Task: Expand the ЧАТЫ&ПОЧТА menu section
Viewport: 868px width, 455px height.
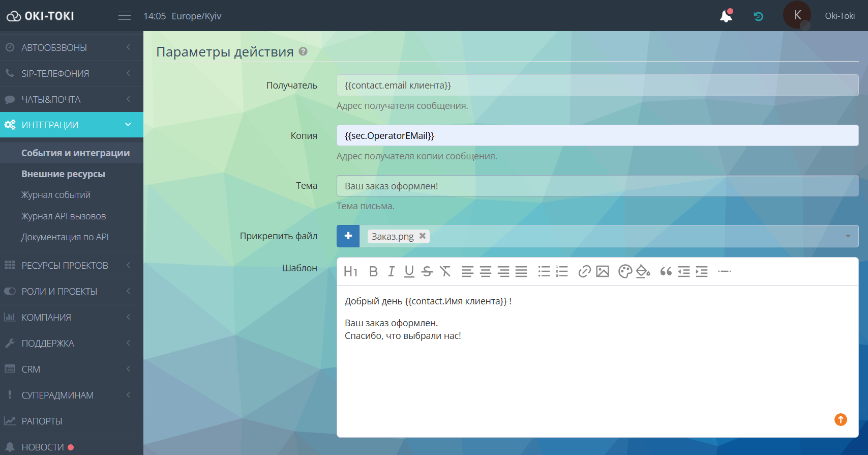Action: click(72, 99)
